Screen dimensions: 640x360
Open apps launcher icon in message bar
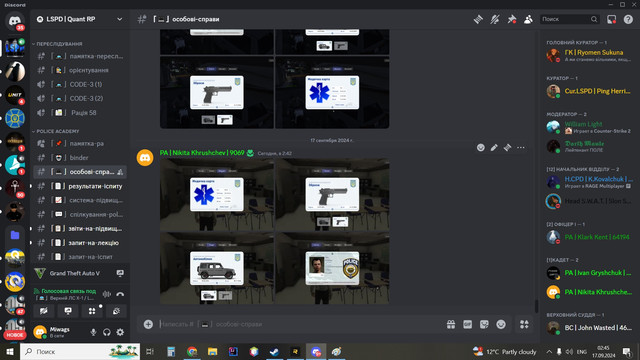524,324
